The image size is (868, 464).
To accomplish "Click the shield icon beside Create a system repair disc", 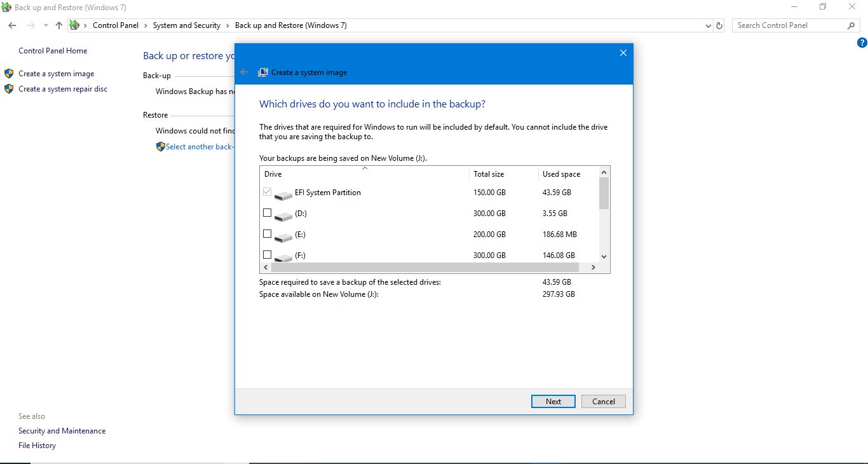I will coord(9,89).
